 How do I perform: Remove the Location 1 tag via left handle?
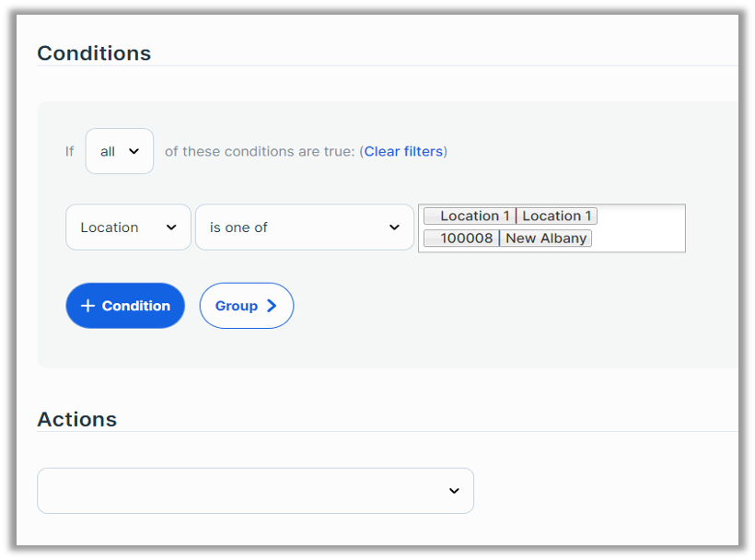(x=431, y=216)
